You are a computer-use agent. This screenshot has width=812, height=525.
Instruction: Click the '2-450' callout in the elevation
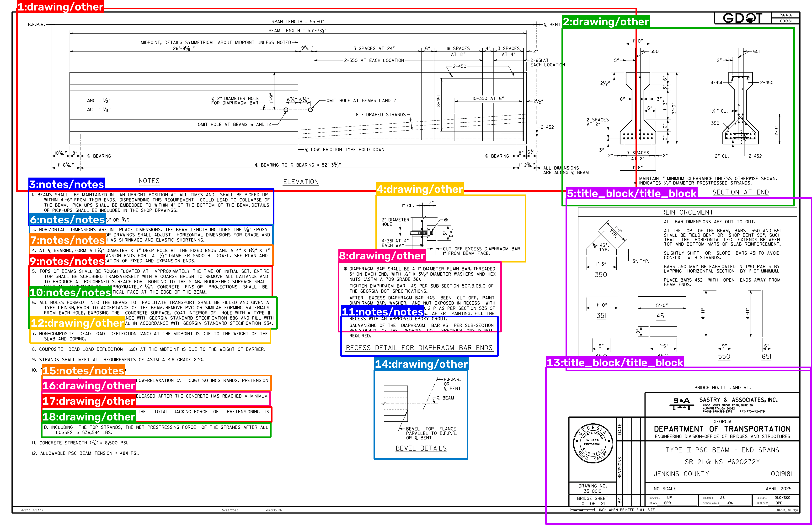click(459, 66)
